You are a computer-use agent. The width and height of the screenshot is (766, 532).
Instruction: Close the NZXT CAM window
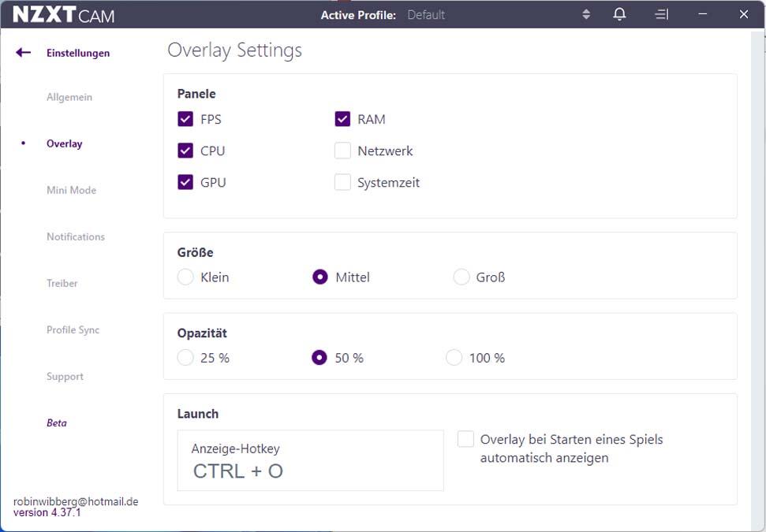tap(744, 14)
